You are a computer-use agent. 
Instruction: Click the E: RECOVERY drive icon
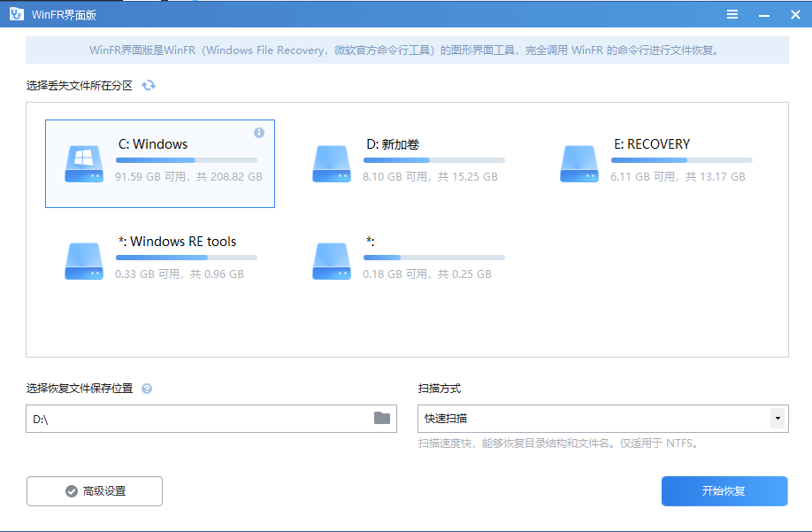pyautogui.click(x=578, y=163)
